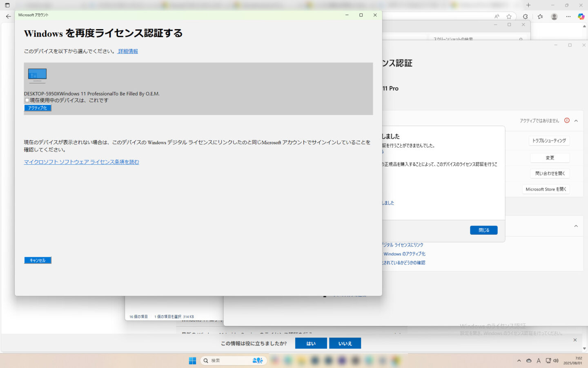The height and width of the screenshot is (368, 588).
Task: Click the read aloud icon in address bar
Action: click(497, 16)
